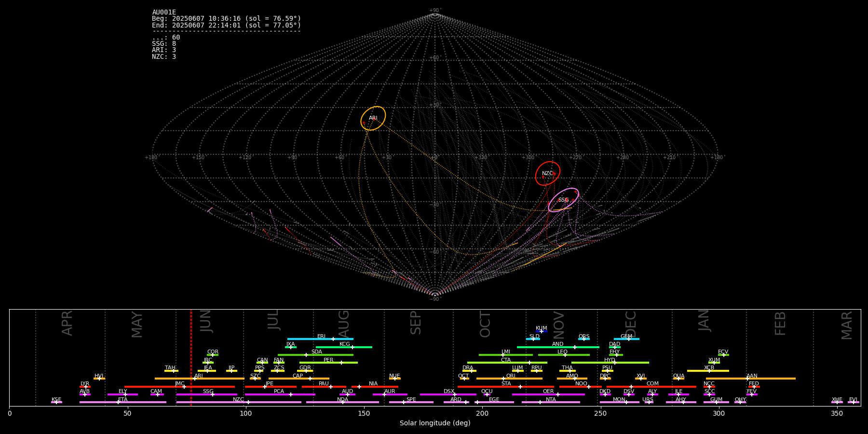
Task: Click the NOV month label
Action: click(559, 325)
